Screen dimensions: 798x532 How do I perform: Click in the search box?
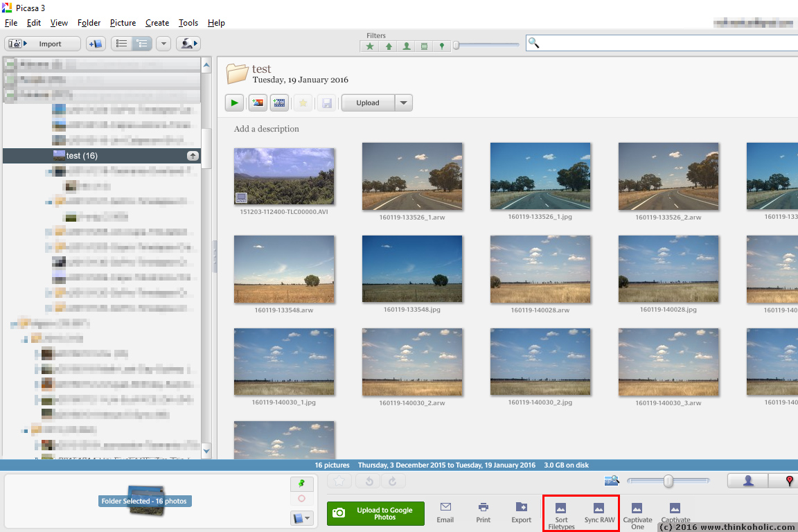662,43
